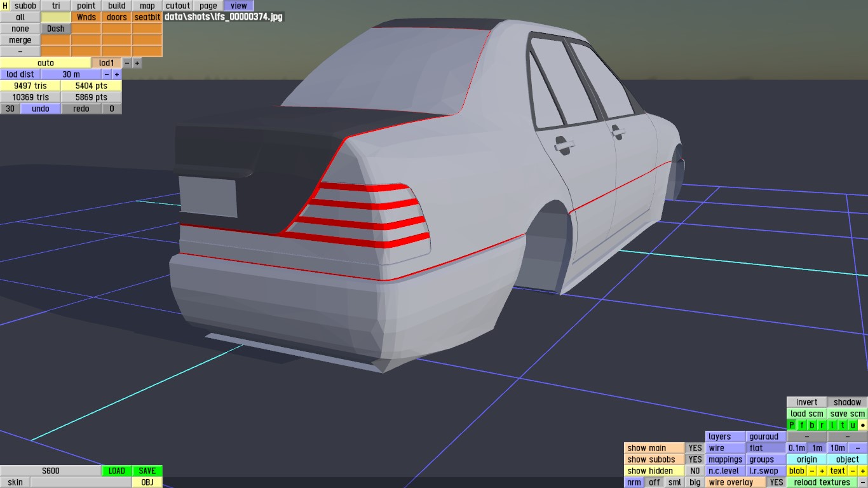The height and width of the screenshot is (488, 868).
Task: Open the map tab
Action: pyautogui.click(x=147, y=6)
